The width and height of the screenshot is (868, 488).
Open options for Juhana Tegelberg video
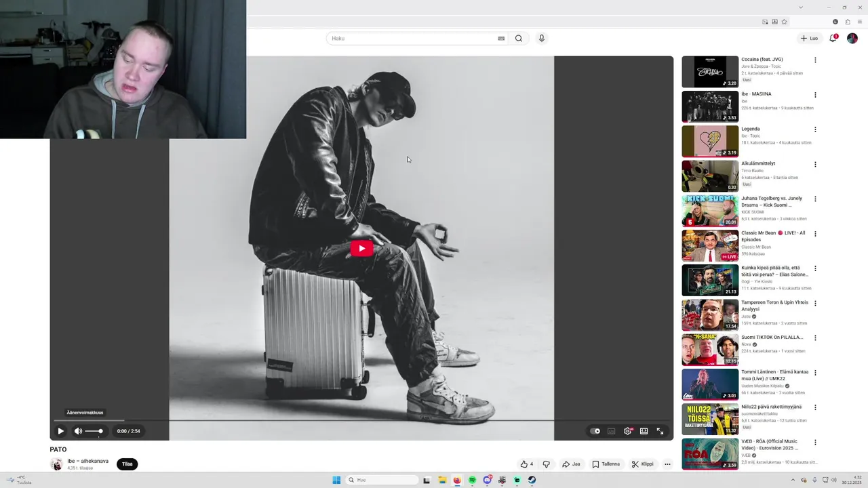click(x=815, y=199)
